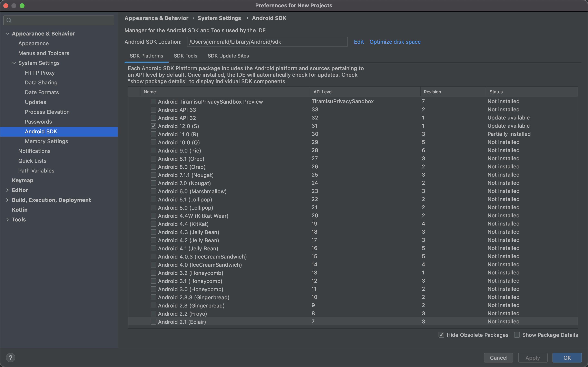Expand the Tools settings section

[x=7, y=219]
